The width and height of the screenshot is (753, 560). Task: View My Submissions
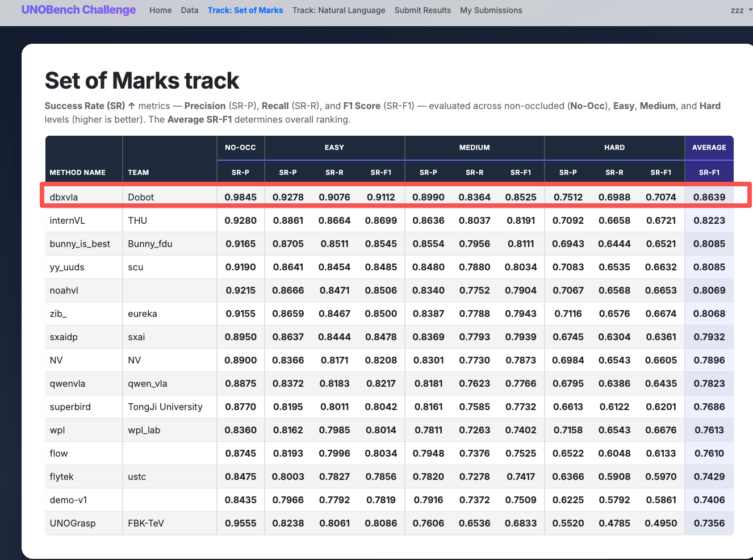pos(491,10)
